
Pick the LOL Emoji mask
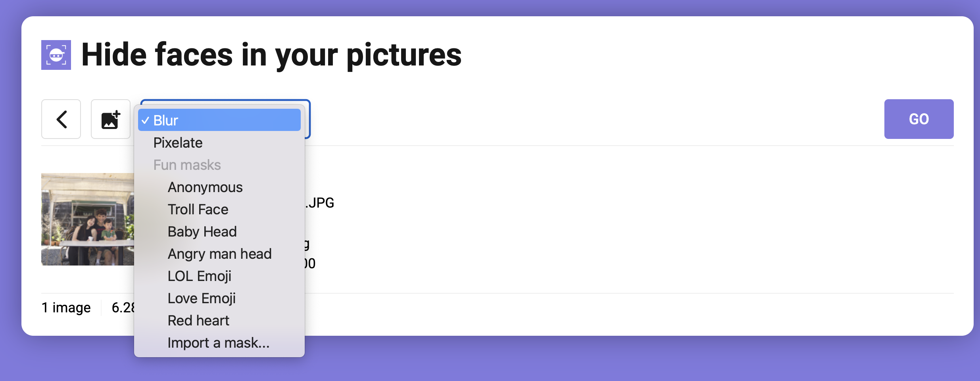pyautogui.click(x=199, y=276)
